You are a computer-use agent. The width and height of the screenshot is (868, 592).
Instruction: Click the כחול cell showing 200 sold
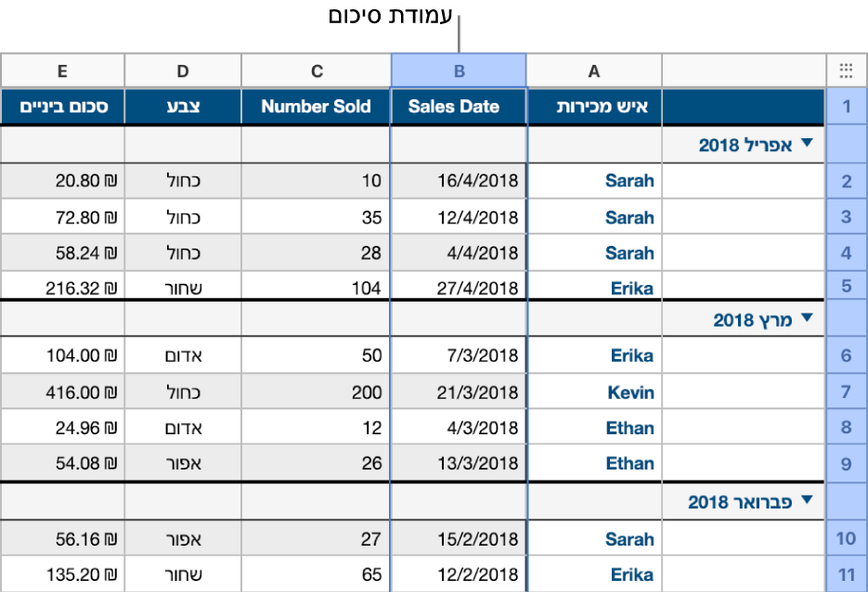point(182,392)
